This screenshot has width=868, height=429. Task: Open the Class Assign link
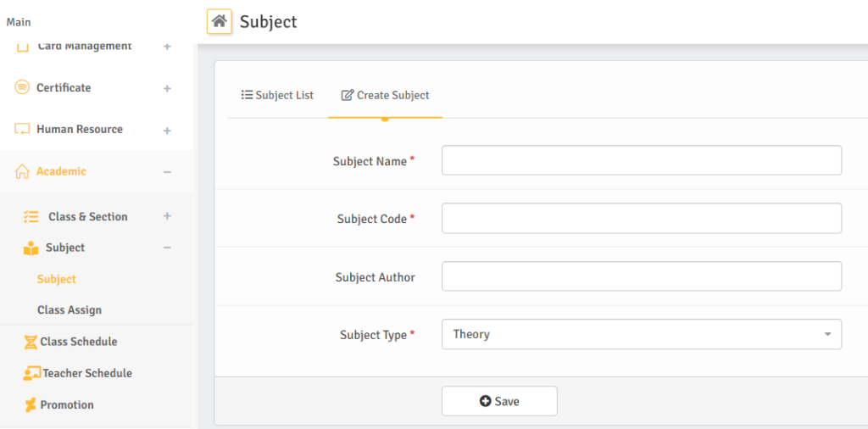[x=70, y=310]
